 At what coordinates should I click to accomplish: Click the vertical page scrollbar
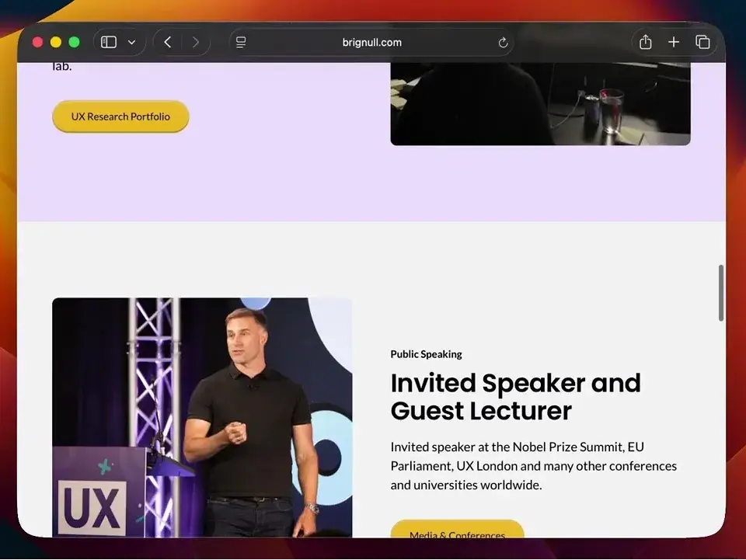pyautogui.click(x=721, y=293)
